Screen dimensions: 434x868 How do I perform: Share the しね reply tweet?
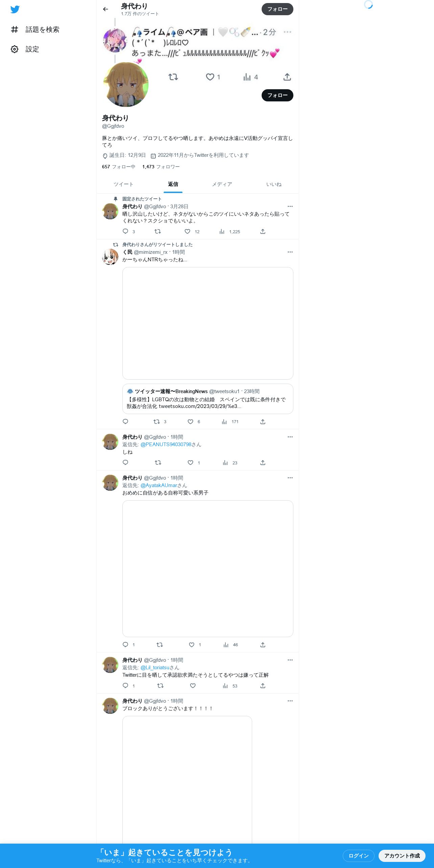tap(263, 463)
